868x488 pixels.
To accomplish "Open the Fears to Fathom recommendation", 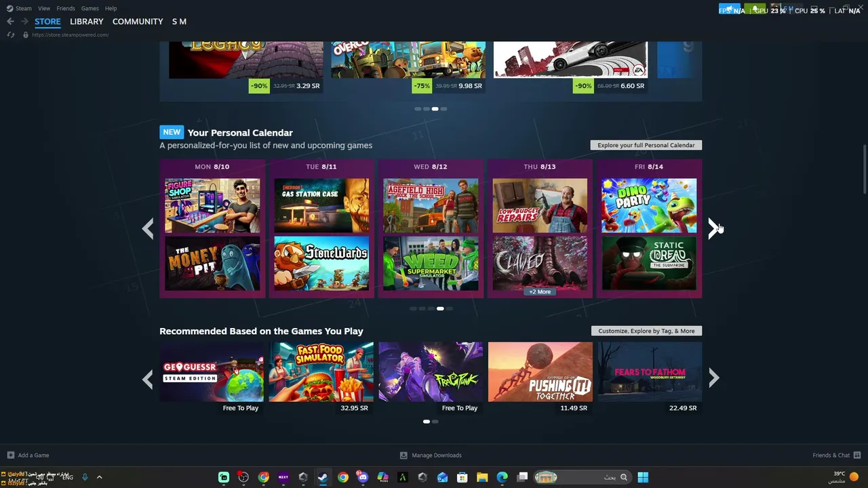I will (650, 371).
